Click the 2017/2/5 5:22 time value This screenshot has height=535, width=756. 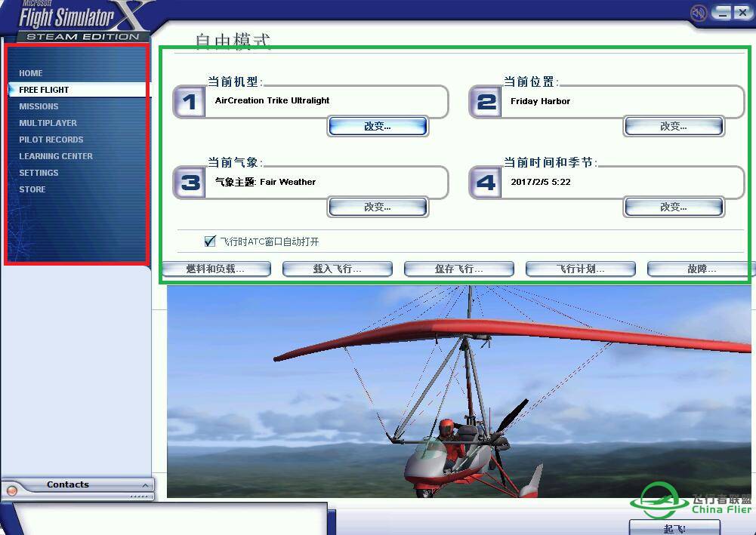pos(541,182)
